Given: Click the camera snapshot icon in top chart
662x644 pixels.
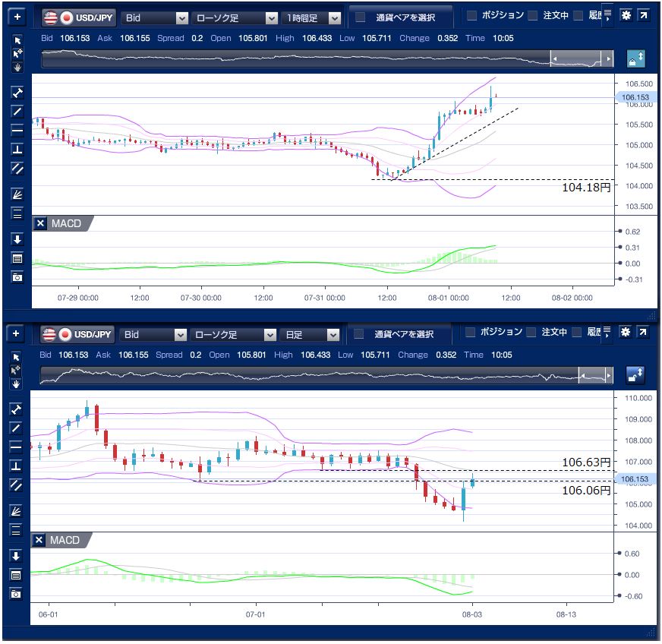Looking at the screenshot, I should (x=17, y=277).
